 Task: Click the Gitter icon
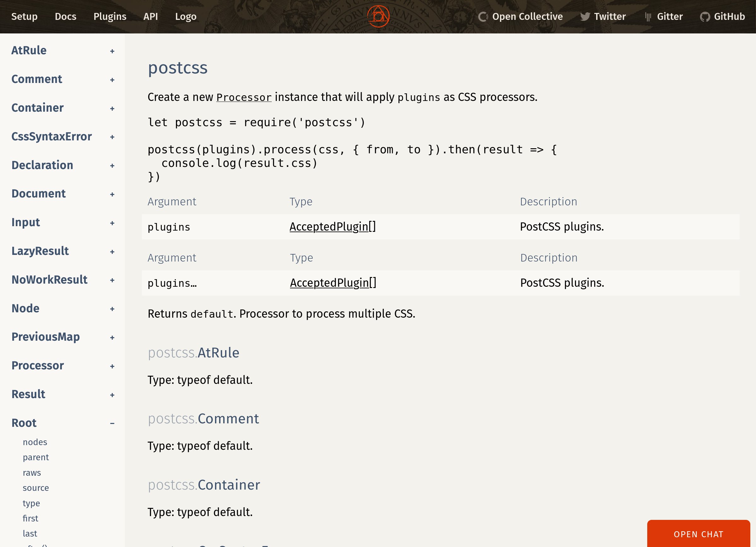point(648,17)
